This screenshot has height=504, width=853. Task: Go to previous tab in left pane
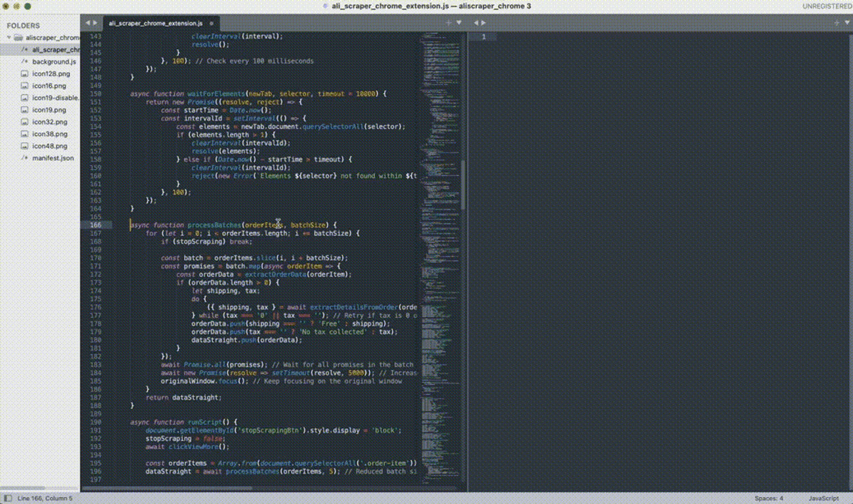pos(88,23)
